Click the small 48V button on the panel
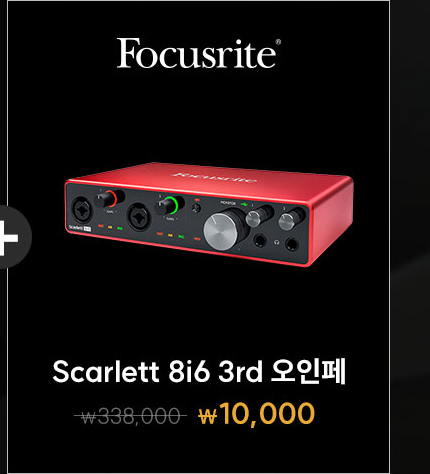Image resolution: width=430 pixels, height=474 pixels. (197, 209)
